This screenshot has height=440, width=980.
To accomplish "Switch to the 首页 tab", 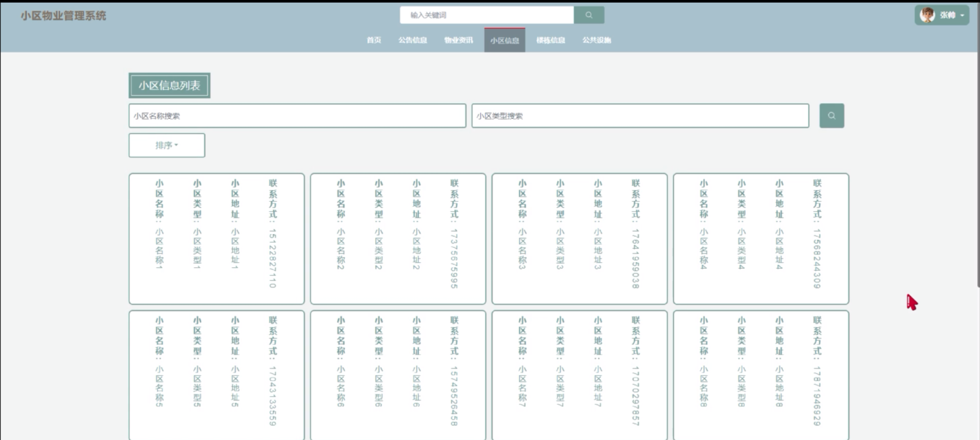I will [373, 40].
